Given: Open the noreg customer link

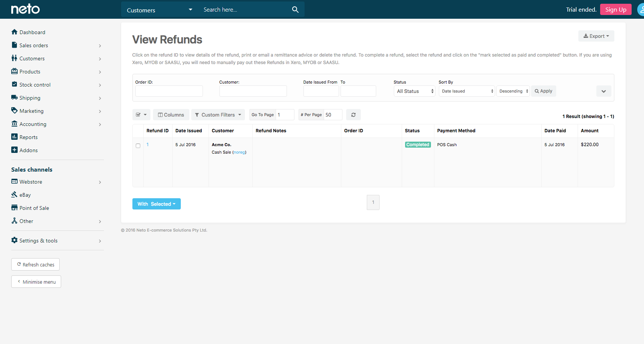Looking at the screenshot, I should tap(239, 152).
